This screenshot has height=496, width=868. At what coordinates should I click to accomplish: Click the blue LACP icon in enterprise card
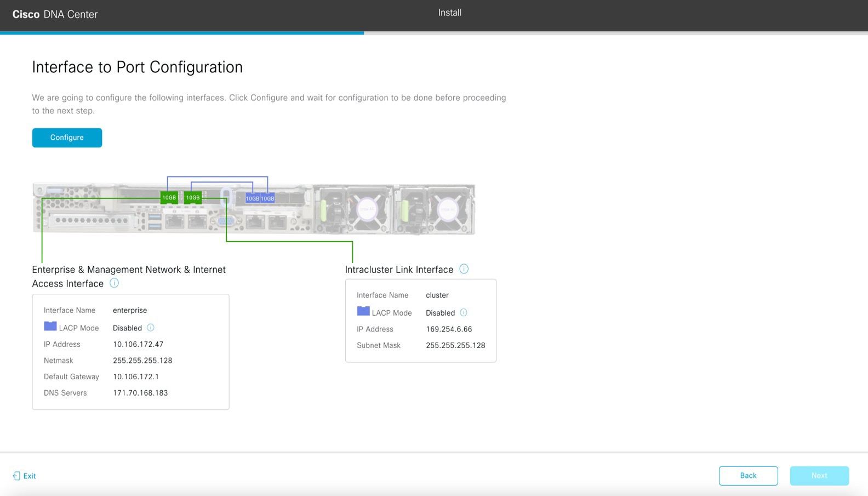click(50, 326)
